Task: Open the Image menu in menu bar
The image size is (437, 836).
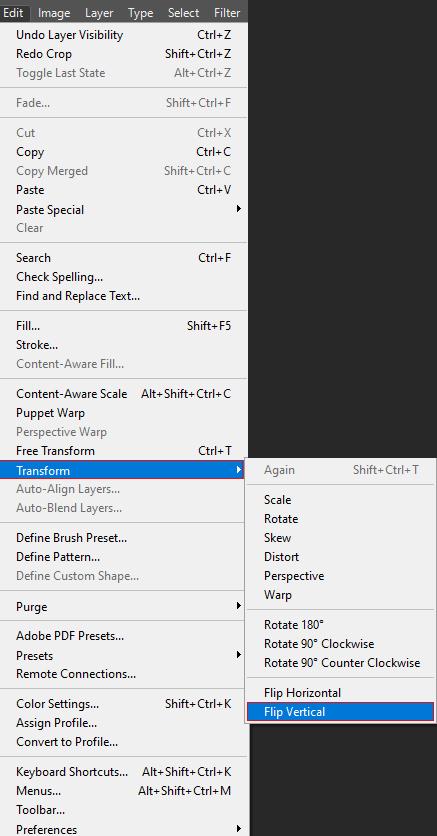Action: pyautogui.click(x=54, y=13)
